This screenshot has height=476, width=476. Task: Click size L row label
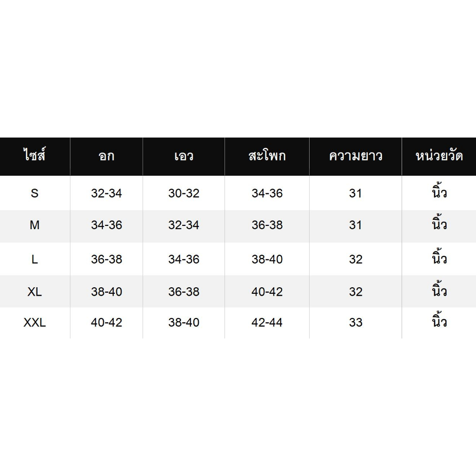coord(34,259)
